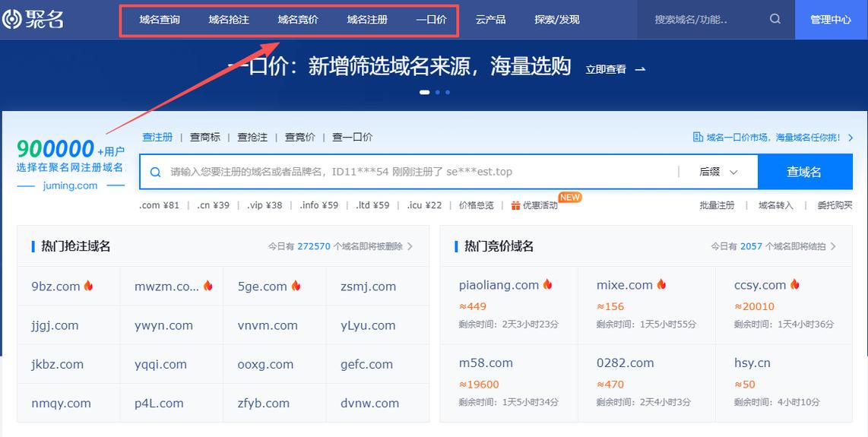The width and height of the screenshot is (868, 437).
Task: Open the 委托购买 link
Action: [x=835, y=205]
